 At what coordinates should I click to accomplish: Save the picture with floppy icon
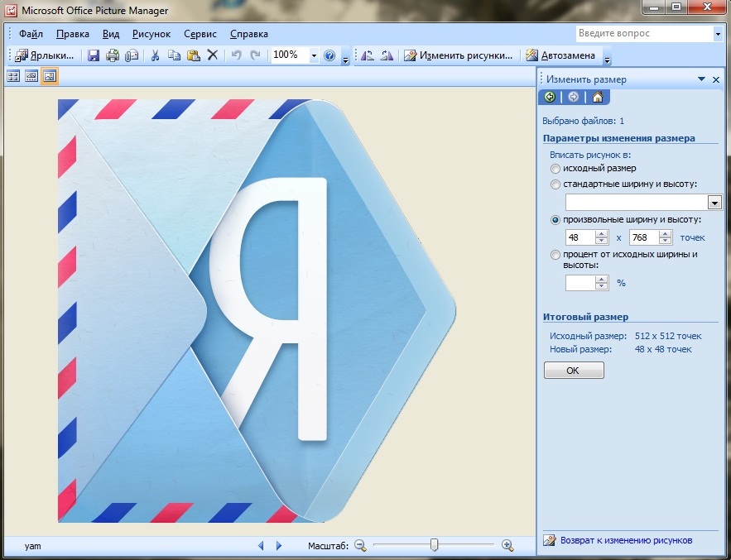click(x=94, y=55)
